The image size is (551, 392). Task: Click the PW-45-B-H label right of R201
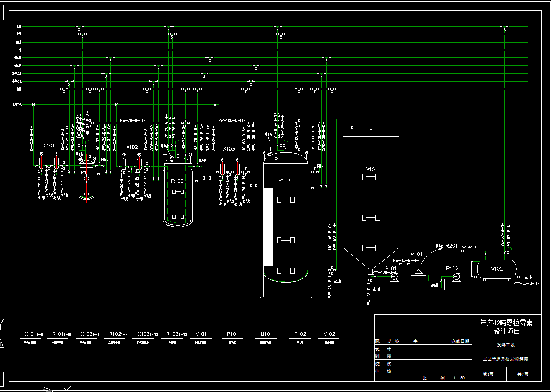473,247
